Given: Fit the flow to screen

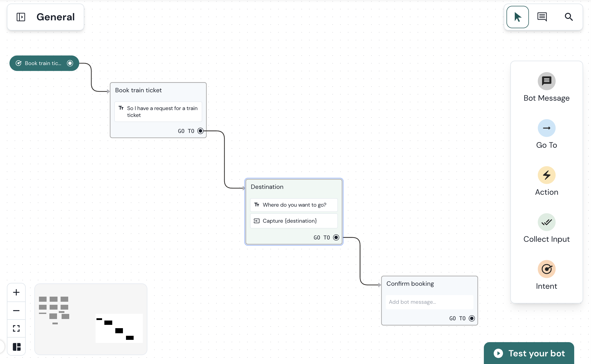Looking at the screenshot, I should coord(16,328).
